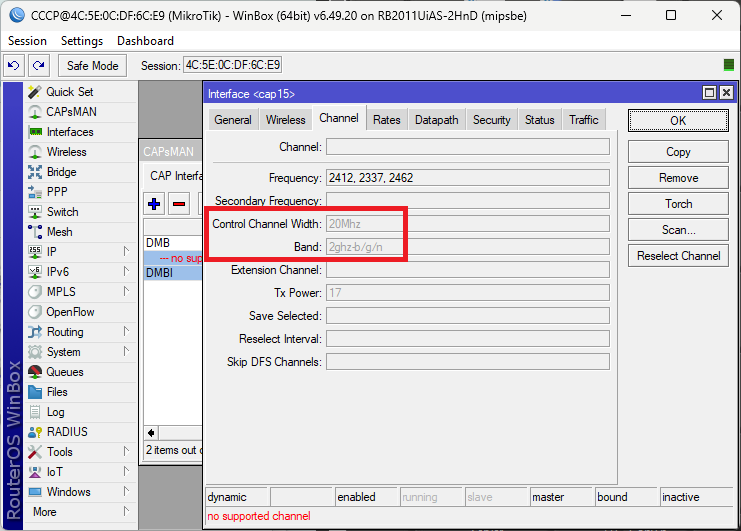Switch to Status tab
The width and height of the screenshot is (741, 531).
point(540,120)
